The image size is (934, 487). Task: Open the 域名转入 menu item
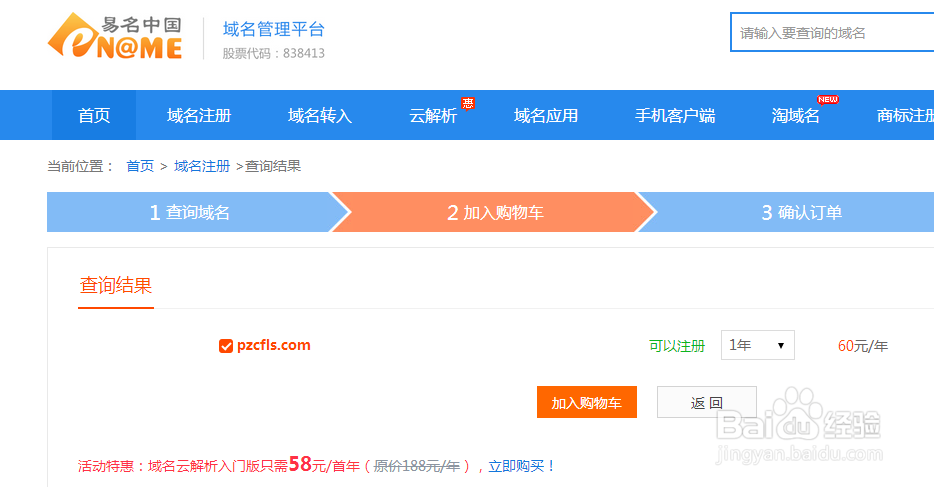click(320, 115)
